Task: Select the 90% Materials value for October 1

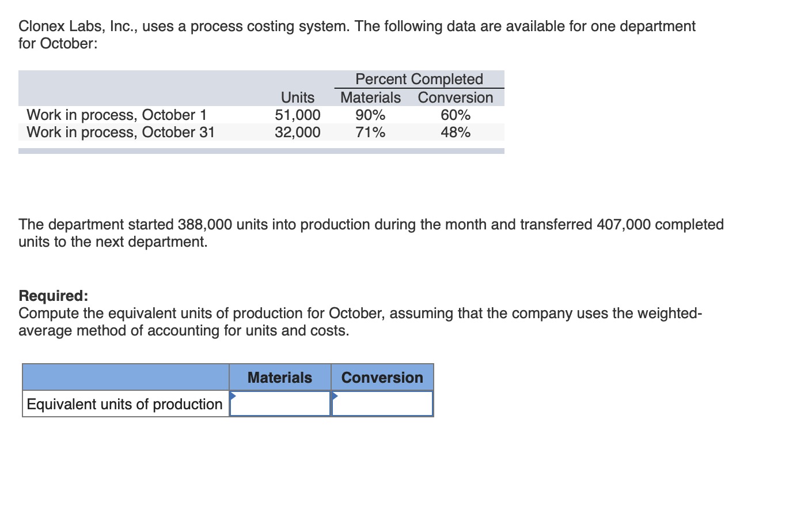Action: [370, 115]
